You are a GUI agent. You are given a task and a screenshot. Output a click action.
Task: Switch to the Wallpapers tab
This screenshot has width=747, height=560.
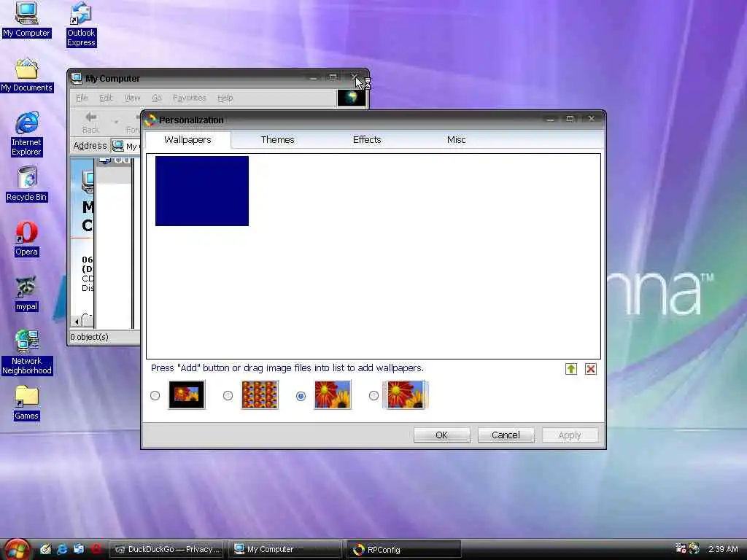(187, 139)
